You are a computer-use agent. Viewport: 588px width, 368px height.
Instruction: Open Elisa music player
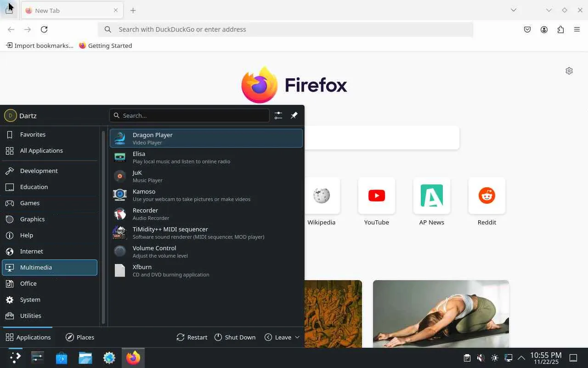click(x=206, y=157)
